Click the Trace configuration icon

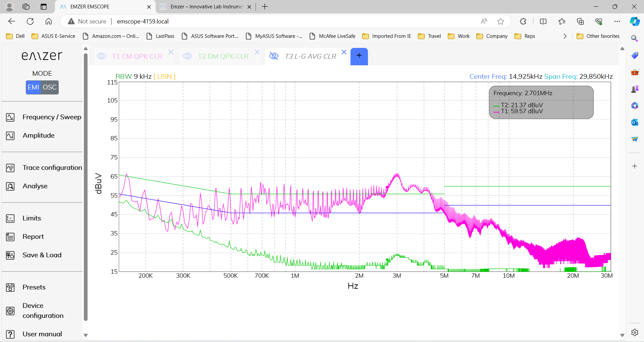tap(10, 168)
